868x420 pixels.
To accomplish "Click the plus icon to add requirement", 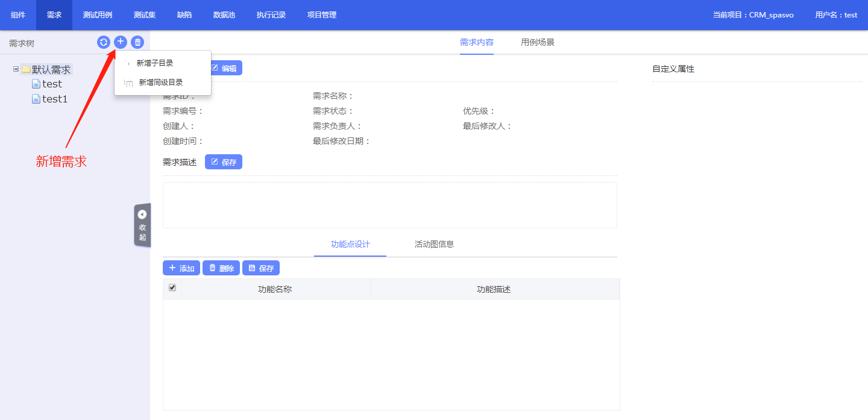I will [x=121, y=42].
